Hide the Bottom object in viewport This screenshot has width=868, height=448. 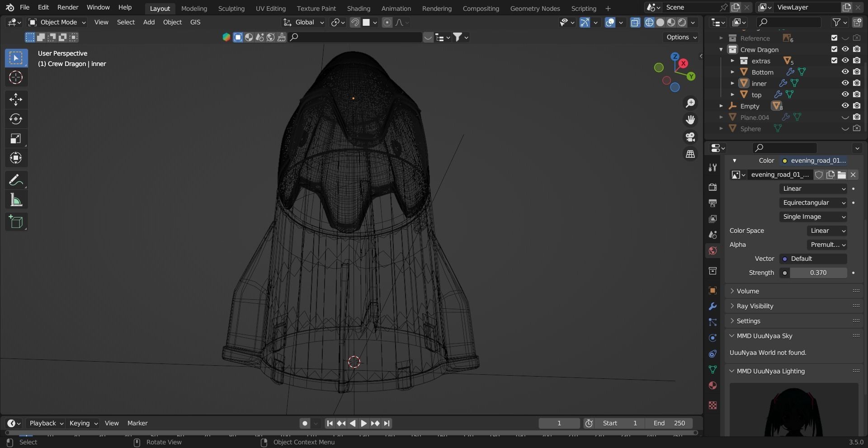845,72
